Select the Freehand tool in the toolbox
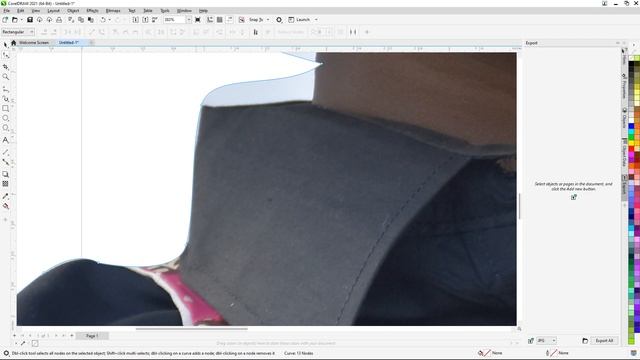The width and height of the screenshot is (640, 360). (5, 88)
